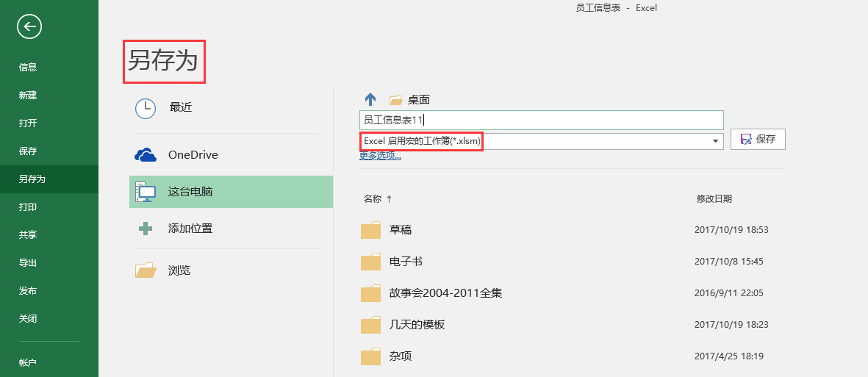This screenshot has width=868, height=377.
Task: Expand the file type dropdown arrow
Action: 717,141
